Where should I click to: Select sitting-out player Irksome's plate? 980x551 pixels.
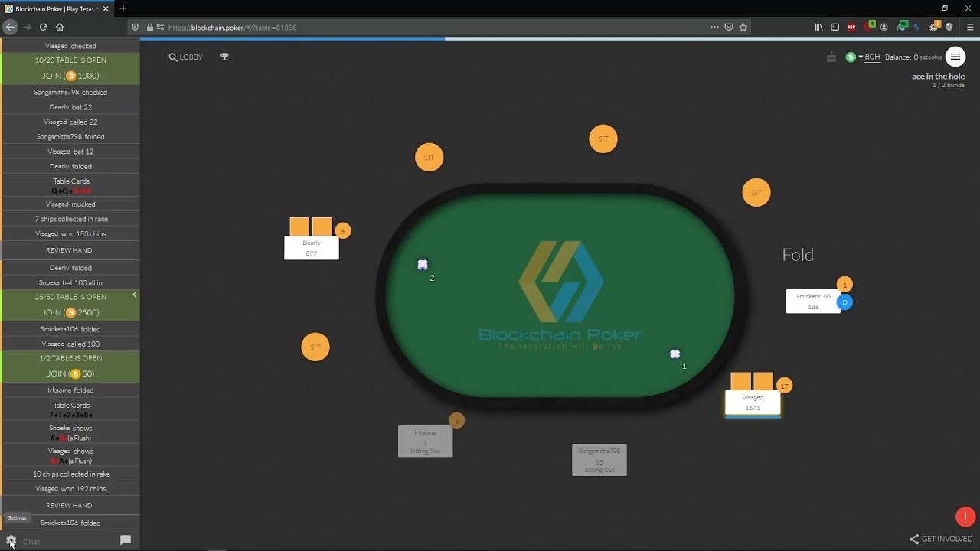point(426,442)
